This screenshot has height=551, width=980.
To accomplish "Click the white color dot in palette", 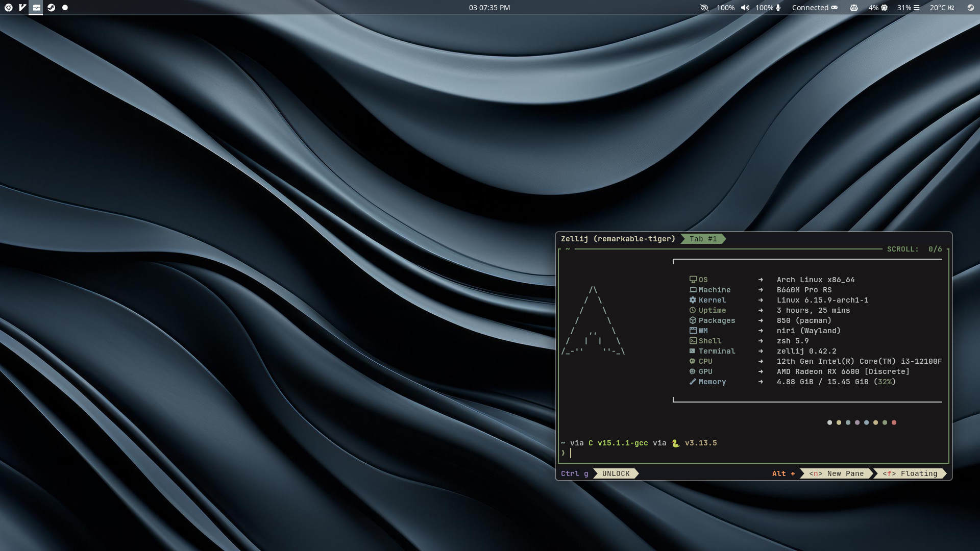I will point(829,422).
